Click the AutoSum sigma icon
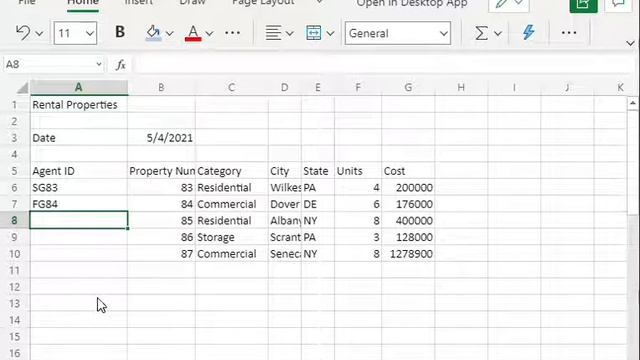 (481, 33)
